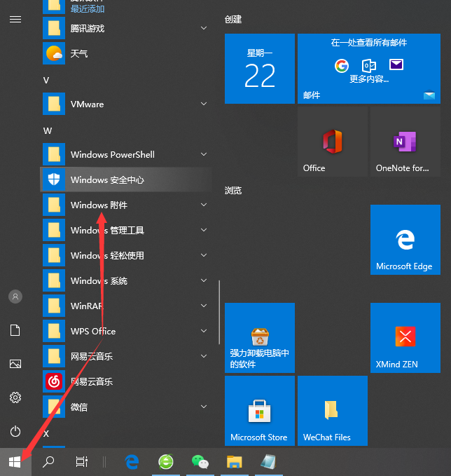Open 天气 weather app entry
451x476 pixels.
point(79,53)
